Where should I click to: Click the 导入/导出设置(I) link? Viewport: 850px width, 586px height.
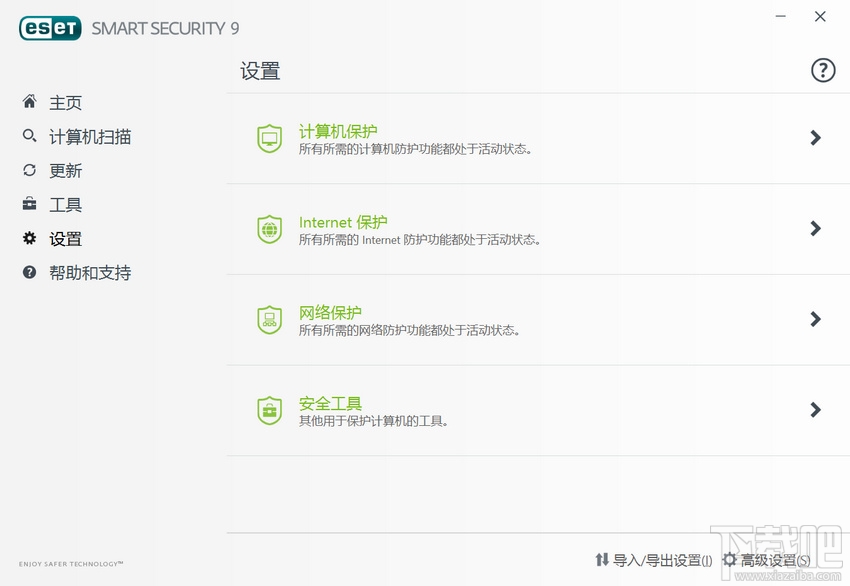pos(661,560)
